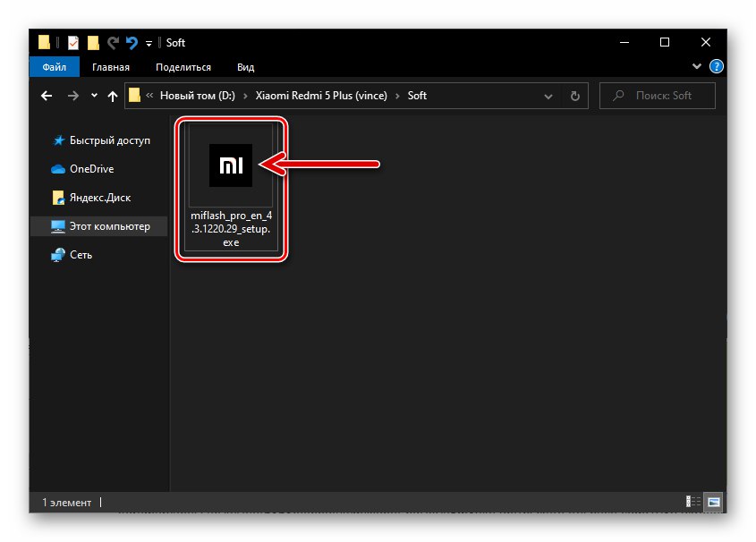Click the magnifier icon in search box

pyautogui.click(x=618, y=96)
